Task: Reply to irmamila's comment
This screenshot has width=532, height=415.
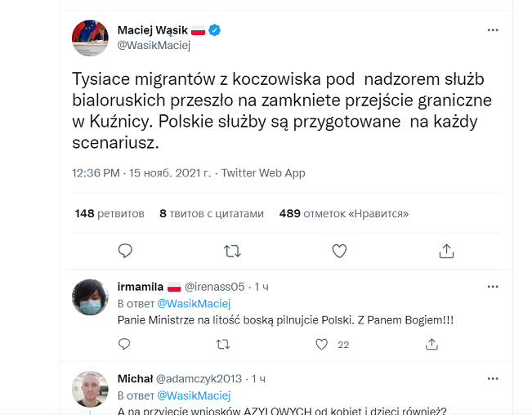Action: [x=125, y=345]
